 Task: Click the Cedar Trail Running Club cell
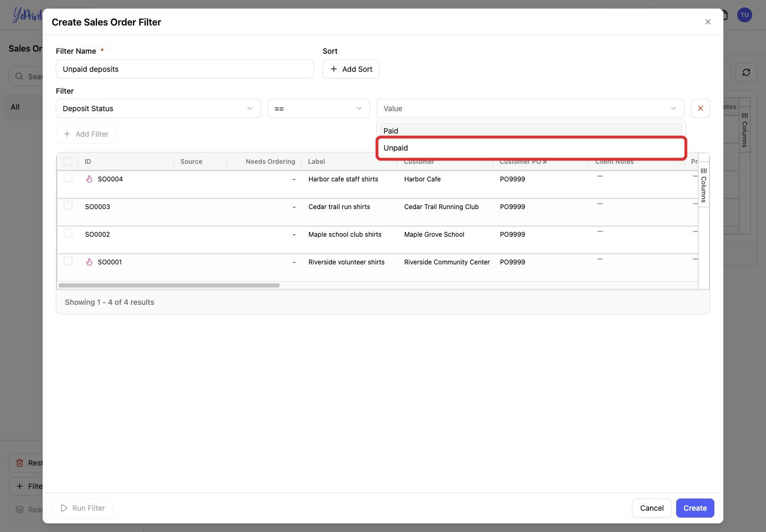click(x=442, y=207)
